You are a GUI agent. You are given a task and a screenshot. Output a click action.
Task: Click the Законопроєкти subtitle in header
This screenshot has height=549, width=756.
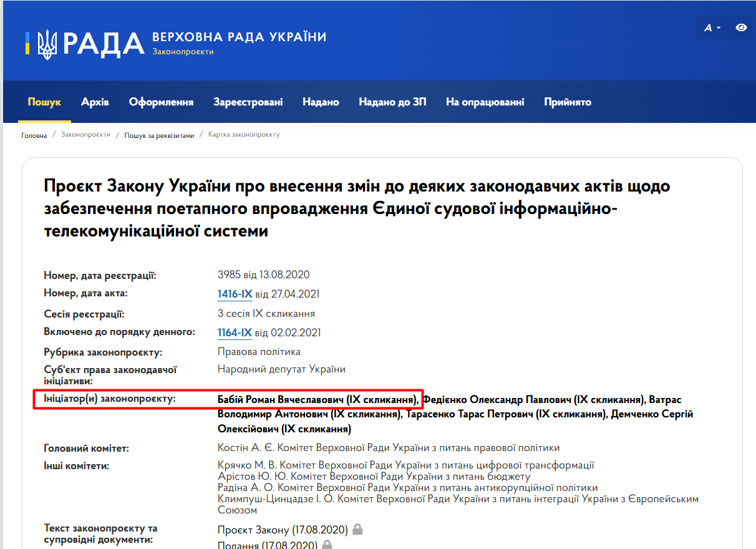[x=183, y=52]
